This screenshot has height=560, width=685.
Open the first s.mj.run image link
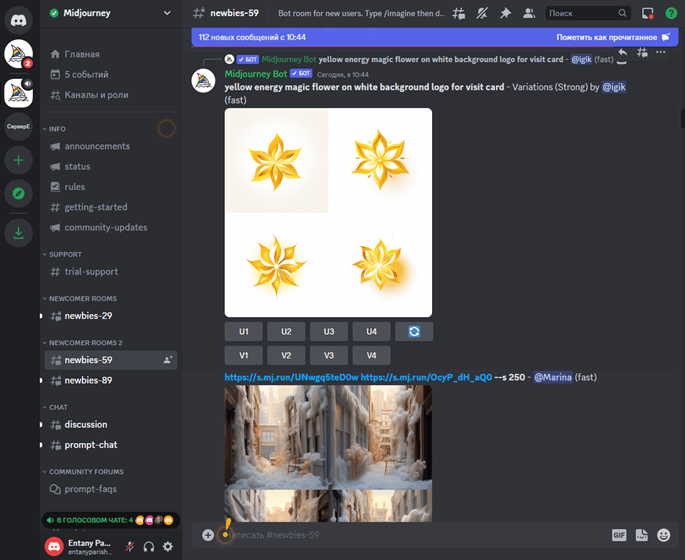pyautogui.click(x=291, y=377)
